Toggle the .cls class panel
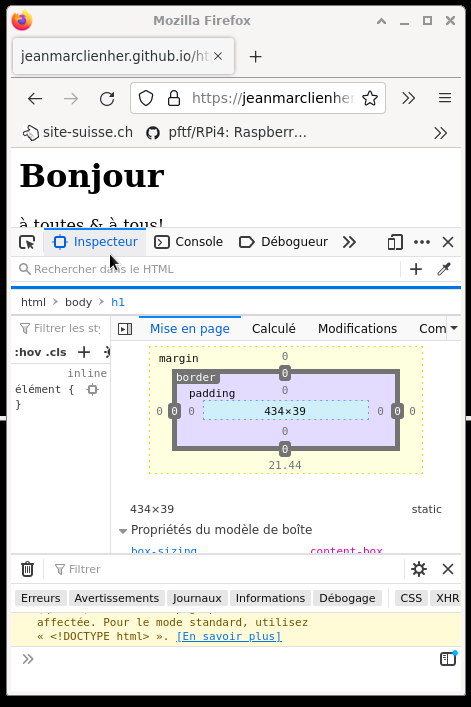 click(56, 352)
